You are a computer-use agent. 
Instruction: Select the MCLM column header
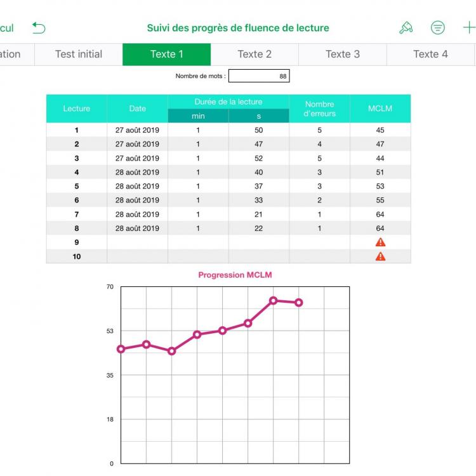point(380,109)
